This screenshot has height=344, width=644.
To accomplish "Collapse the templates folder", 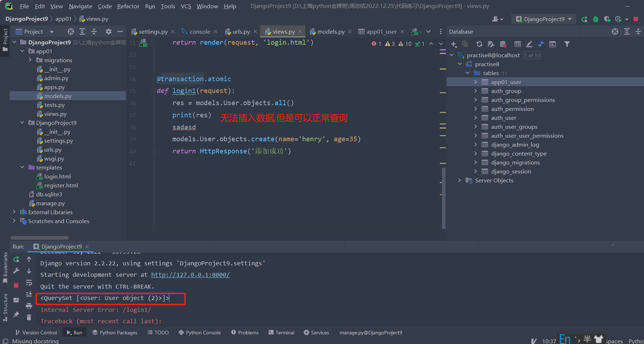I will [x=22, y=167].
